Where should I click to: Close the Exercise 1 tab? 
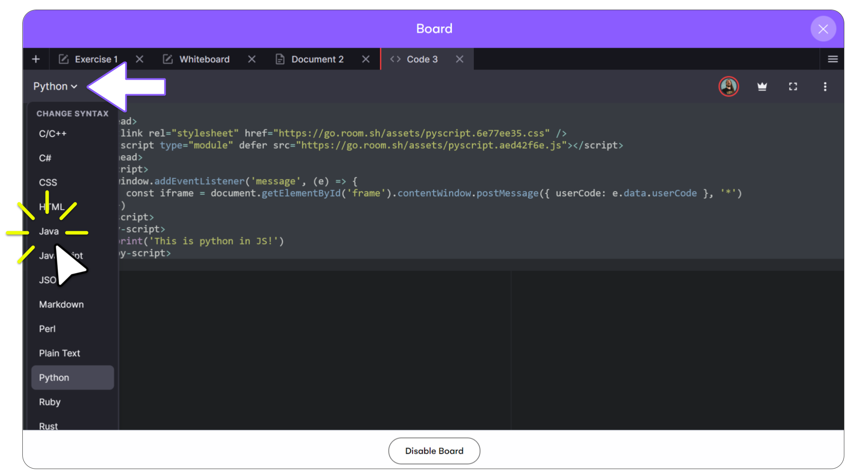139,59
